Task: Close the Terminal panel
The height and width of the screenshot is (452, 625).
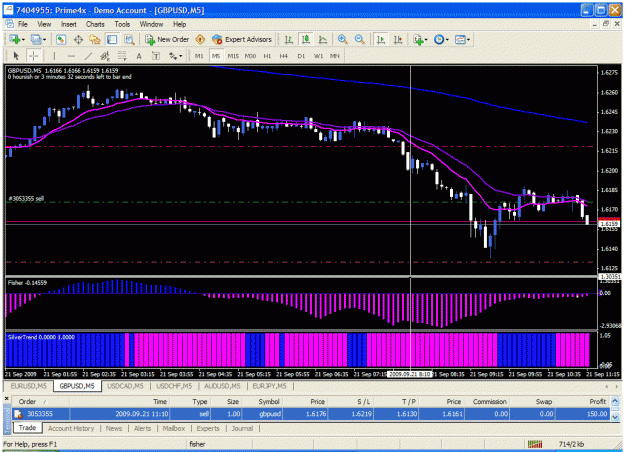Action: click(x=6, y=398)
